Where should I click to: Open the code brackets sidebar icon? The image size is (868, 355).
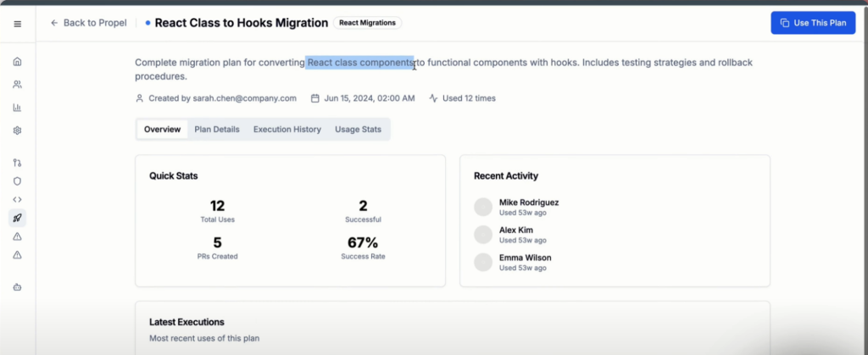click(17, 199)
